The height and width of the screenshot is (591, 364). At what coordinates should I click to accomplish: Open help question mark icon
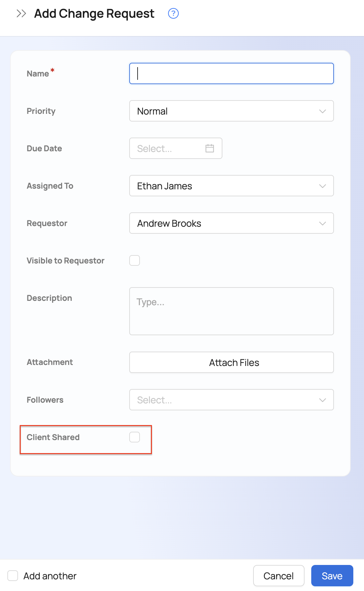tap(173, 14)
